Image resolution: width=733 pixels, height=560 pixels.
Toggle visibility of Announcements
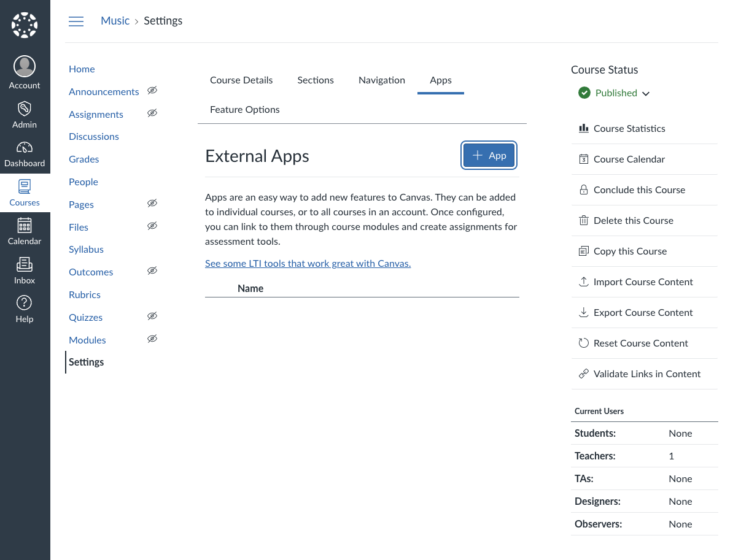(152, 91)
